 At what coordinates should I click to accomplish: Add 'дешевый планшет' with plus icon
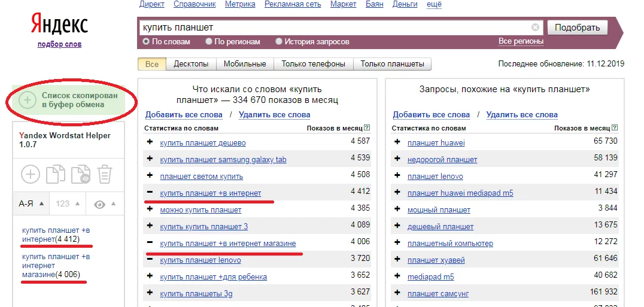click(x=397, y=226)
